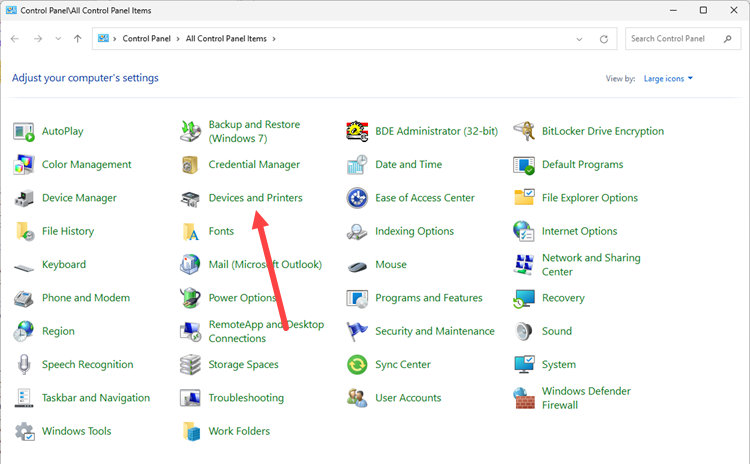This screenshot has height=464, width=750.
Task: Click the search magnifier icon
Action: tap(728, 39)
